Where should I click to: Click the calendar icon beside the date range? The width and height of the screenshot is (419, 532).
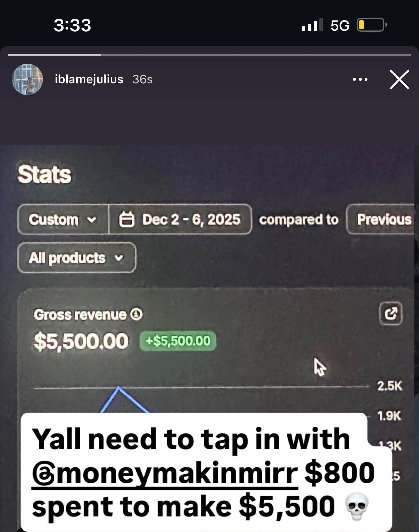(x=127, y=219)
